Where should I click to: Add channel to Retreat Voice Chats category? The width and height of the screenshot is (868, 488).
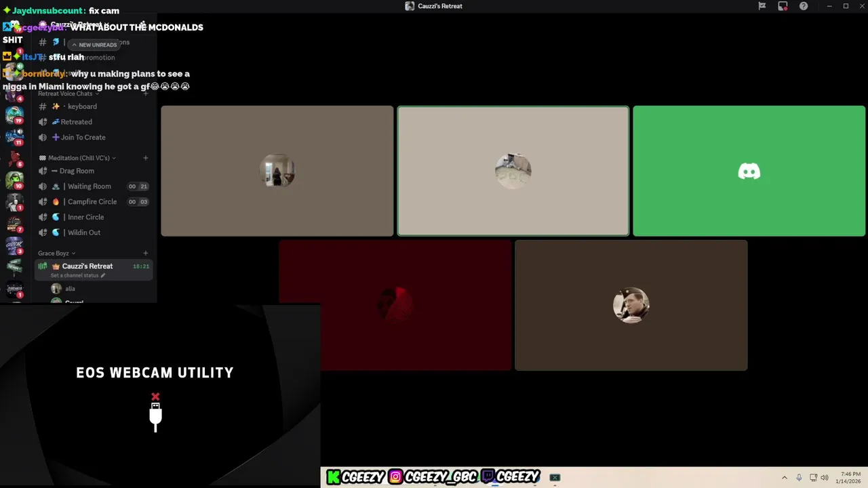coord(145,94)
